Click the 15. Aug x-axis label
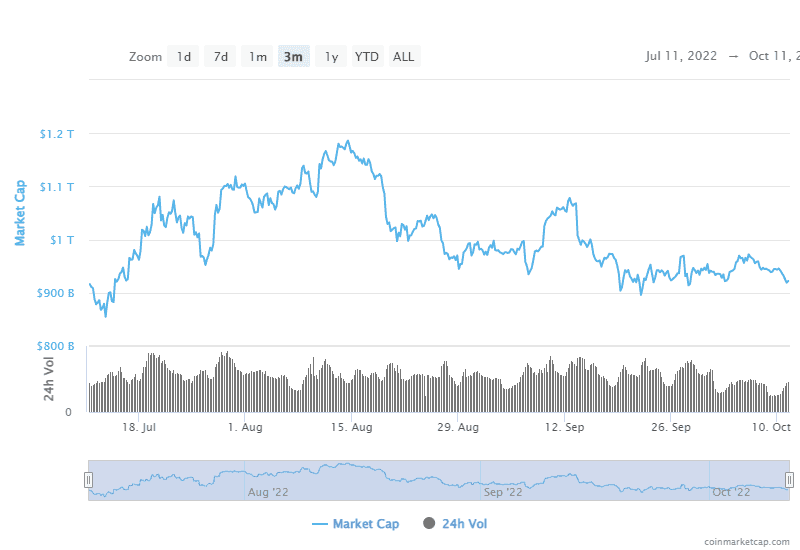 pyautogui.click(x=352, y=427)
